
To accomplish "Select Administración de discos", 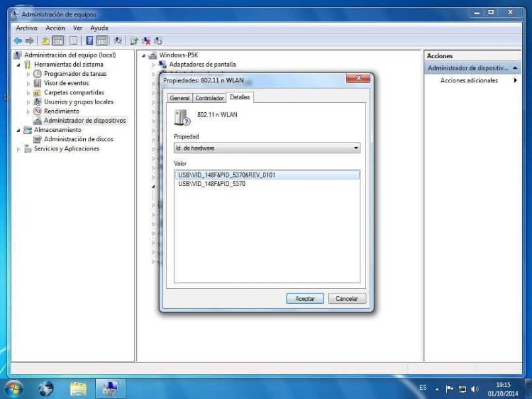I will [x=79, y=139].
